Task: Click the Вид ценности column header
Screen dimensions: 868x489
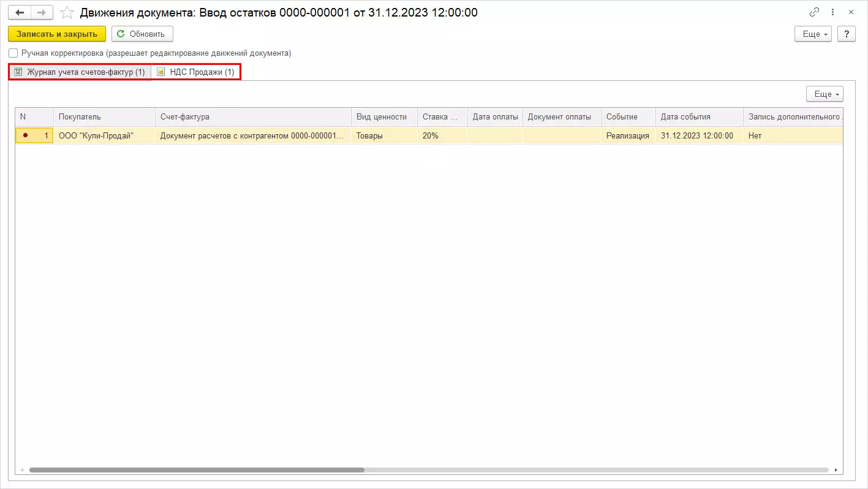Action: pos(384,117)
